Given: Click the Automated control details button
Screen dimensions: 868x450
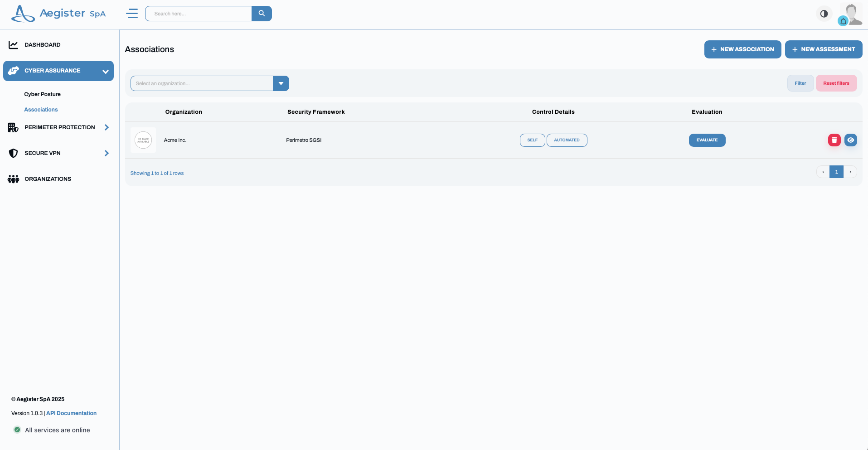Looking at the screenshot, I should coord(567,140).
